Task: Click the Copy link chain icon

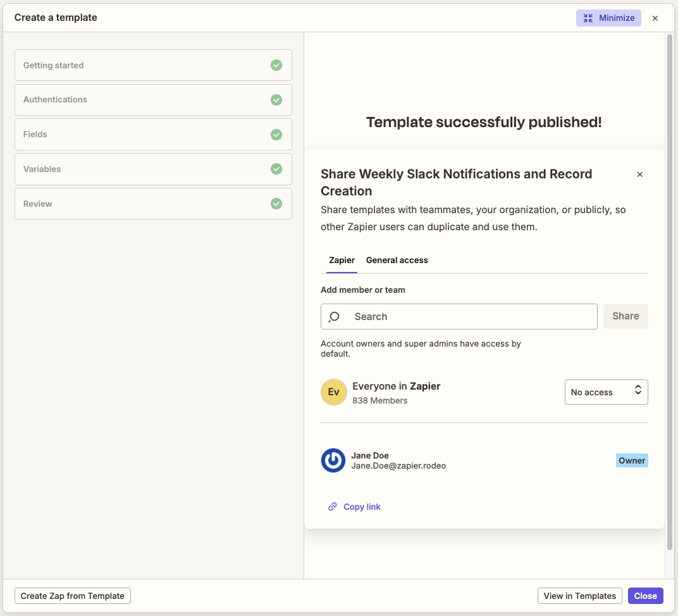Action: click(x=332, y=506)
